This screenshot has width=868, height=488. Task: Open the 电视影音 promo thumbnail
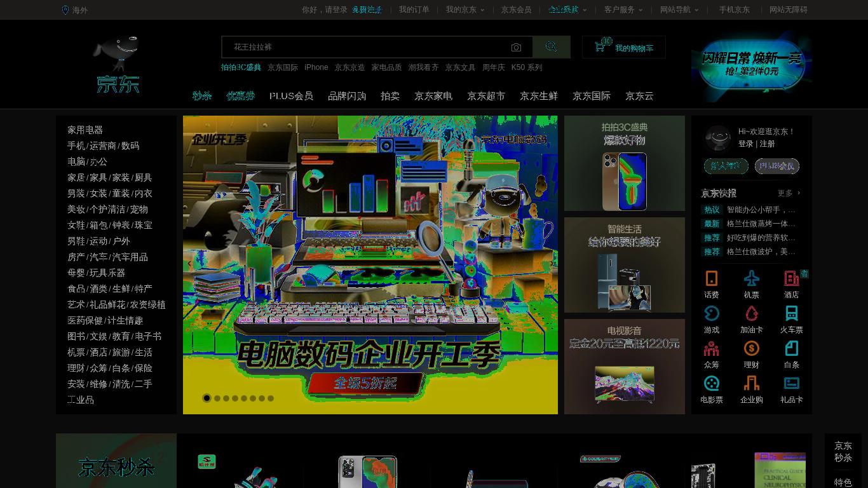point(625,367)
